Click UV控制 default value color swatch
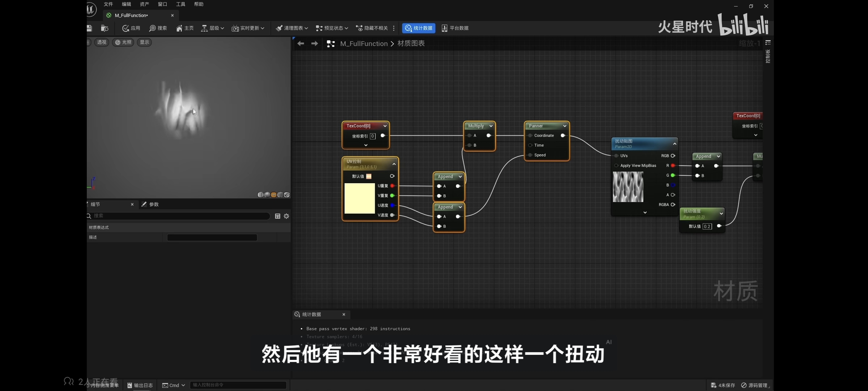Viewport: 868px width, 391px height. pos(369,176)
